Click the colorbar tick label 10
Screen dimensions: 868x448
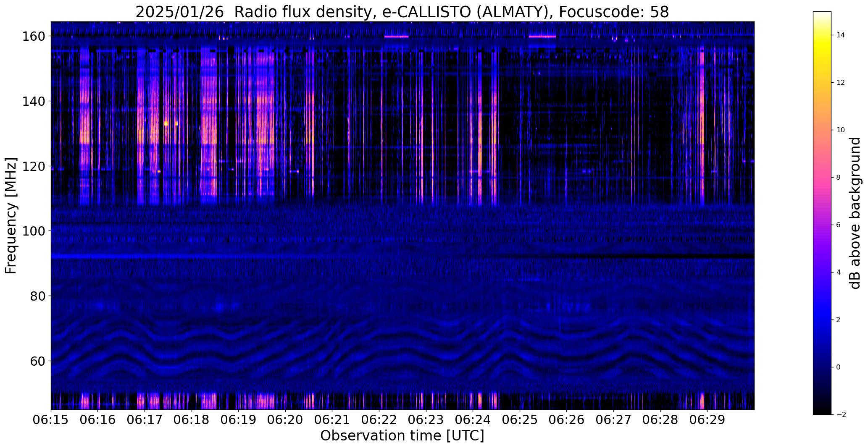pyautogui.click(x=841, y=130)
